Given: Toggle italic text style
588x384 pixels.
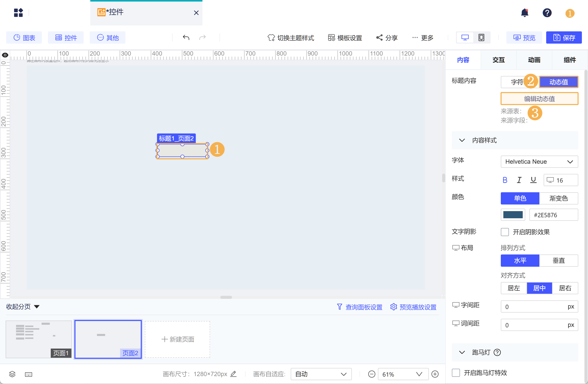Looking at the screenshot, I should (x=519, y=180).
